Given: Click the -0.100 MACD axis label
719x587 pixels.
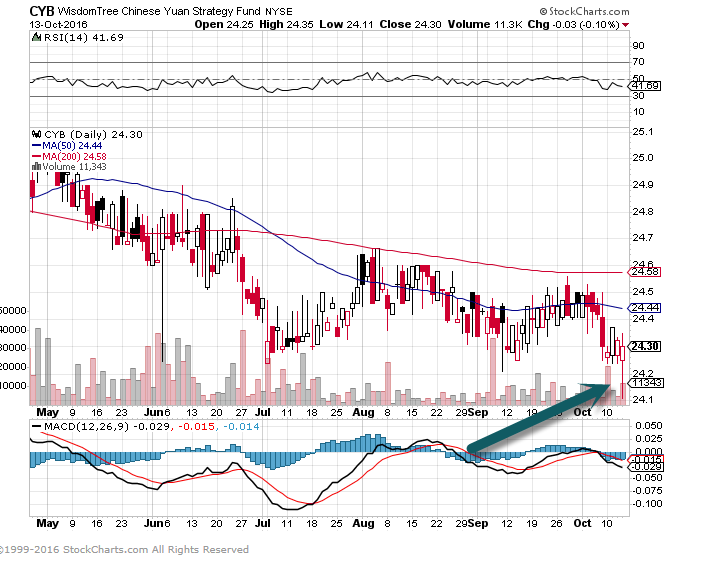Looking at the screenshot, I should (647, 504).
